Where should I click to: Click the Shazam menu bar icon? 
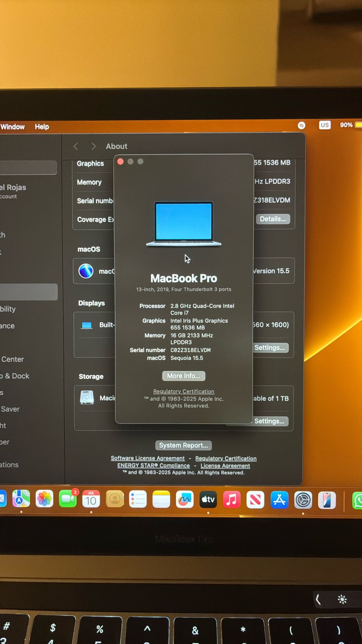[x=301, y=125]
